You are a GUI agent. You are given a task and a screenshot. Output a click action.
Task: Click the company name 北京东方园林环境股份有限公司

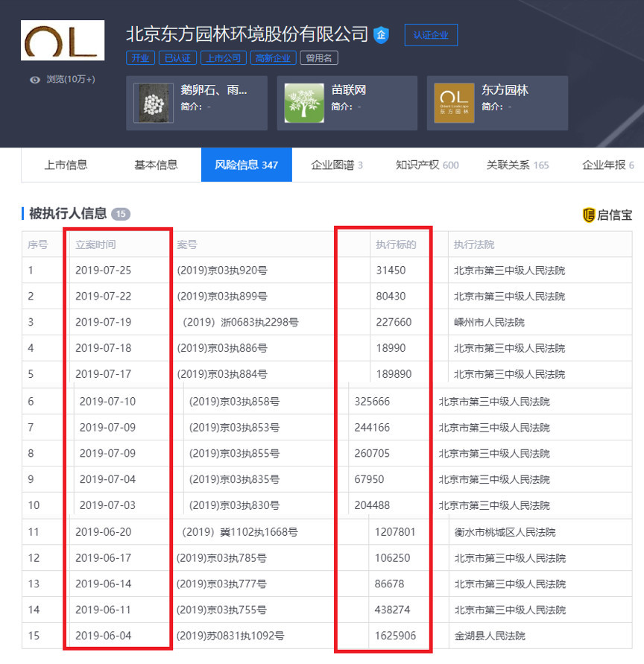[x=247, y=34]
